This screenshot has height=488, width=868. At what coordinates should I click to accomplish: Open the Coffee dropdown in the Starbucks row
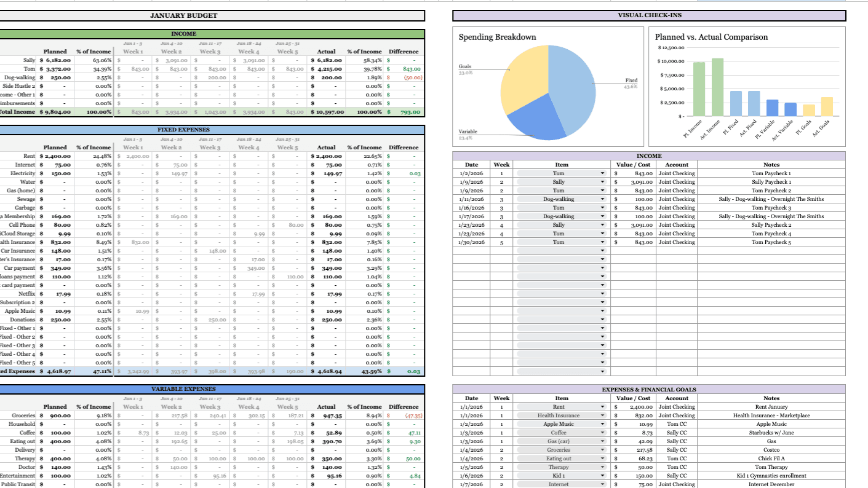tap(602, 433)
